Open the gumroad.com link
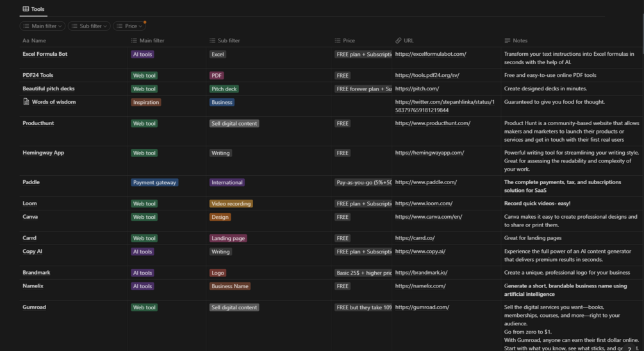The height and width of the screenshot is (351, 644). [422, 307]
